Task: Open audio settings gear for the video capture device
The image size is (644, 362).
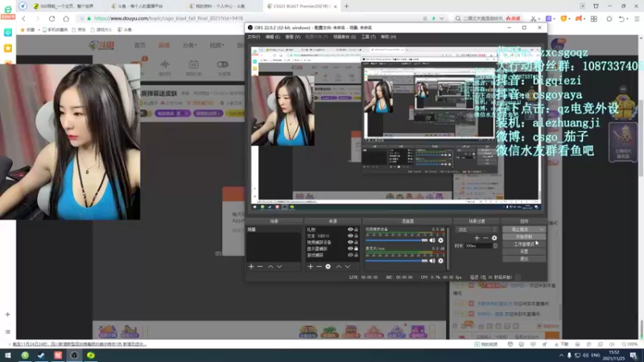Action: point(440,240)
